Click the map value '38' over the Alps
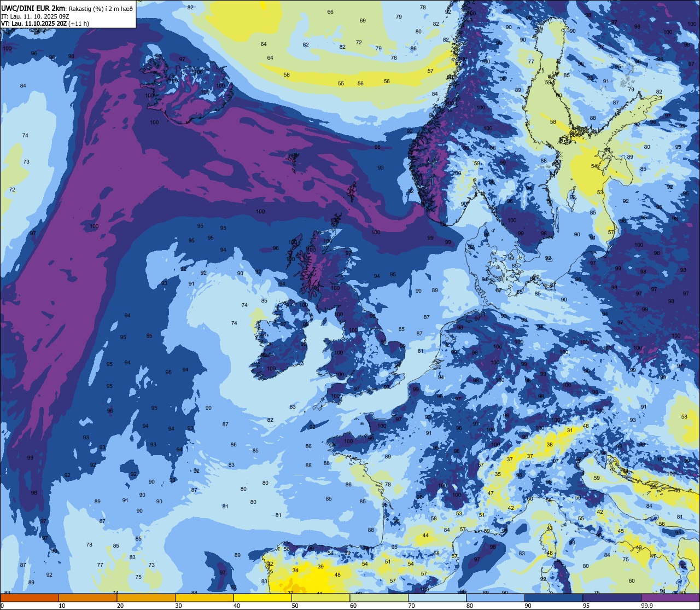Screen dimensions: 700x610 pos(550,445)
